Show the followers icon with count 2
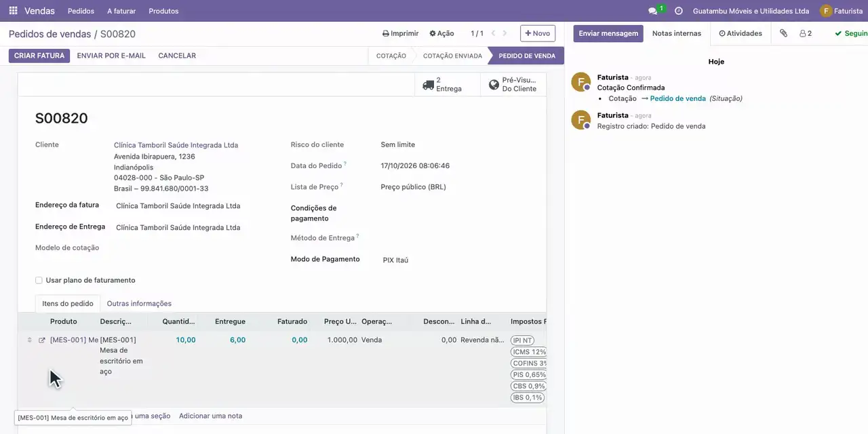The image size is (868, 434). pos(806,33)
